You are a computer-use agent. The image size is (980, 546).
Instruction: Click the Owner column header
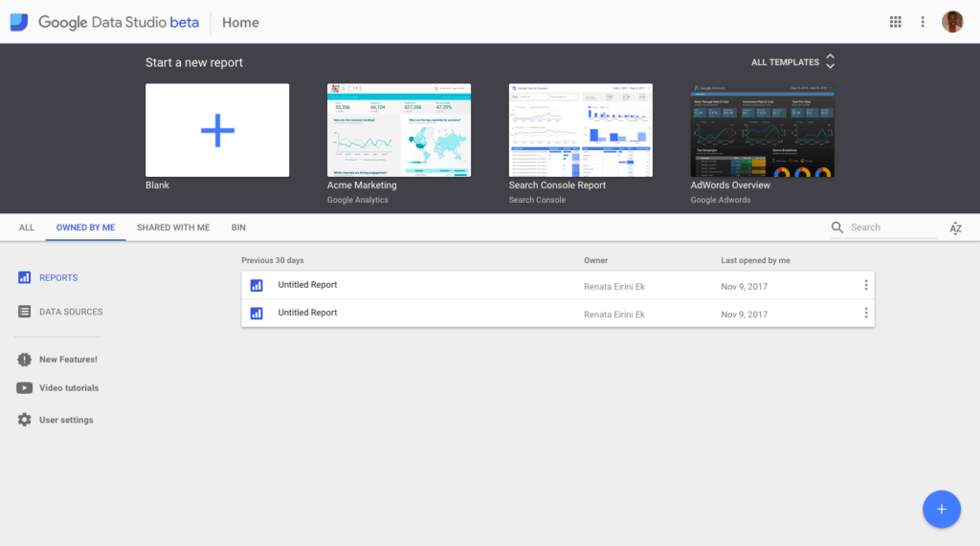(x=595, y=260)
